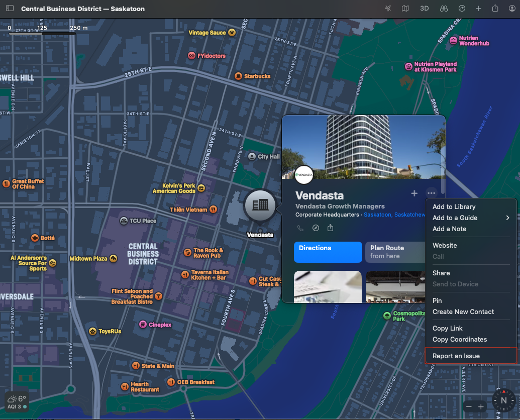The width and height of the screenshot is (520, 420).
Task: Select the Cosmopolitan Park pin
Action: [x=387, y=316]
